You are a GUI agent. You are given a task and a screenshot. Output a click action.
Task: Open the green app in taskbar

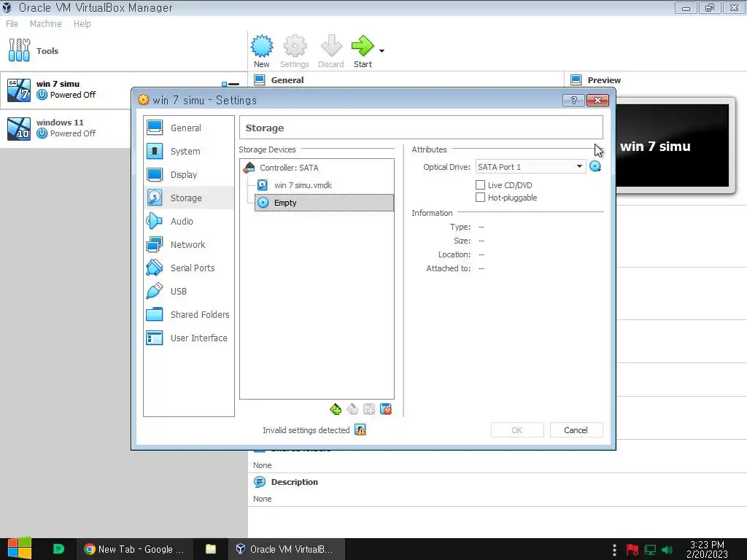click(x=58, y=549)
